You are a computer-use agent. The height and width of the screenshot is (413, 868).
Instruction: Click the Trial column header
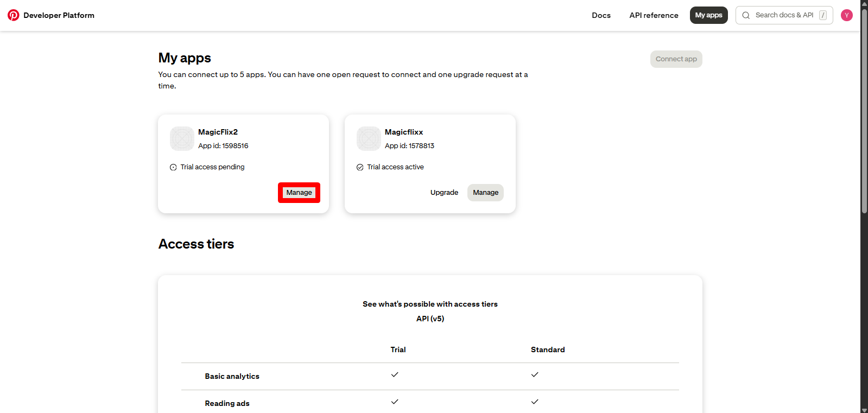398,350
